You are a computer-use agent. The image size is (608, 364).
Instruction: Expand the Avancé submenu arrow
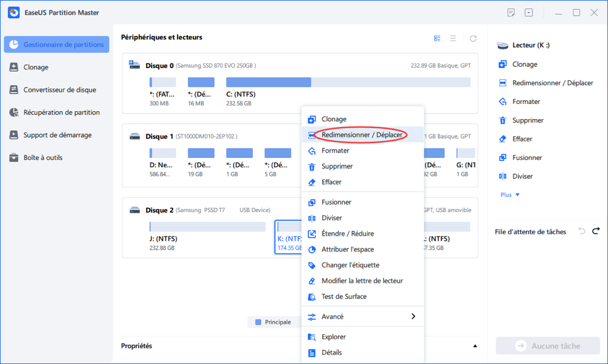tap(413, 317)
